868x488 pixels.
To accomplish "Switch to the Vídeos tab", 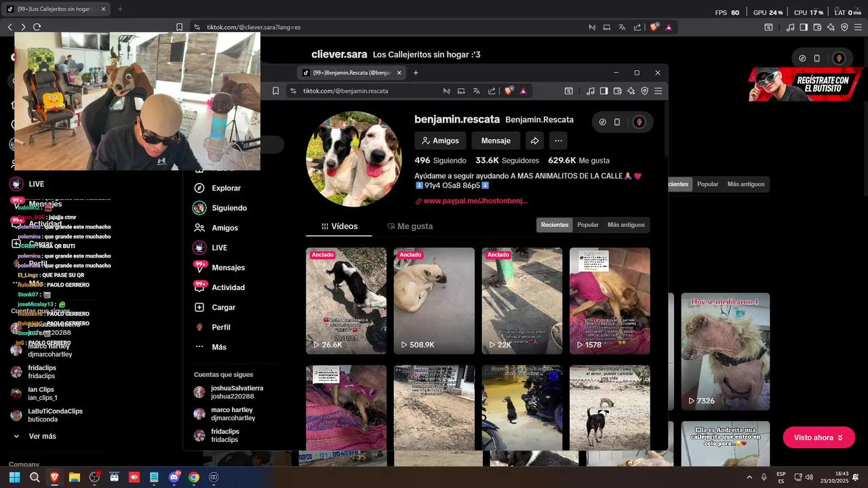I will point(339,226).
